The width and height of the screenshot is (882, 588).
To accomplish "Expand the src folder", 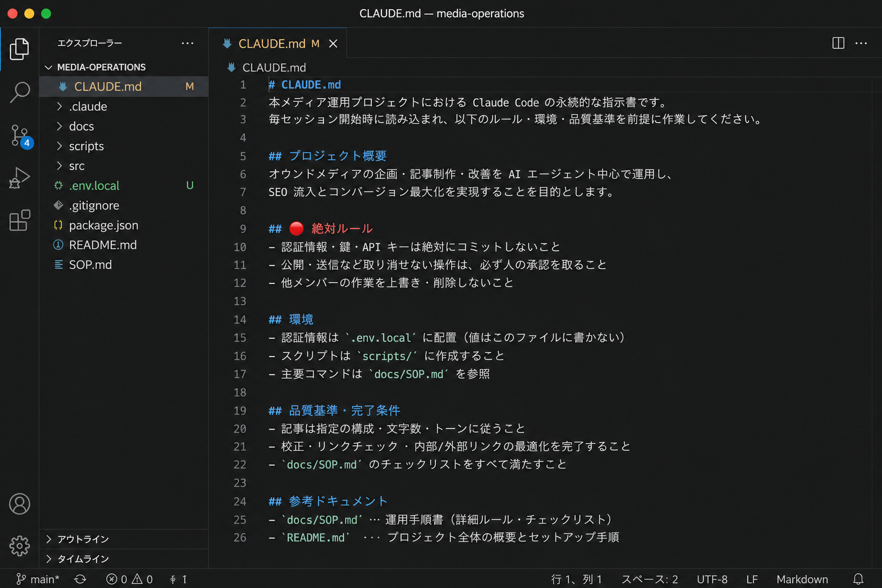I will click(123, 166).
